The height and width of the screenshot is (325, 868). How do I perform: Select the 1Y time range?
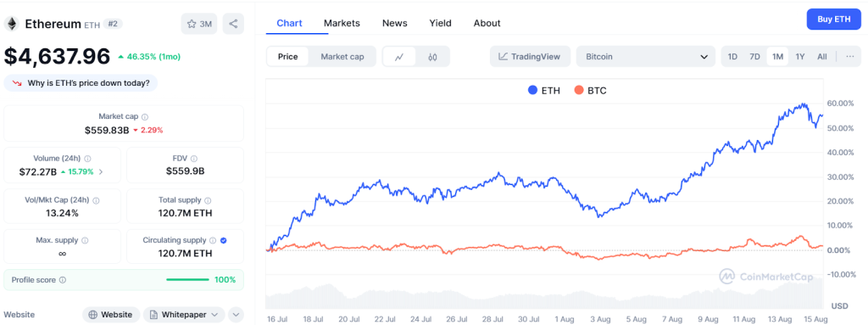coord(799,57)
